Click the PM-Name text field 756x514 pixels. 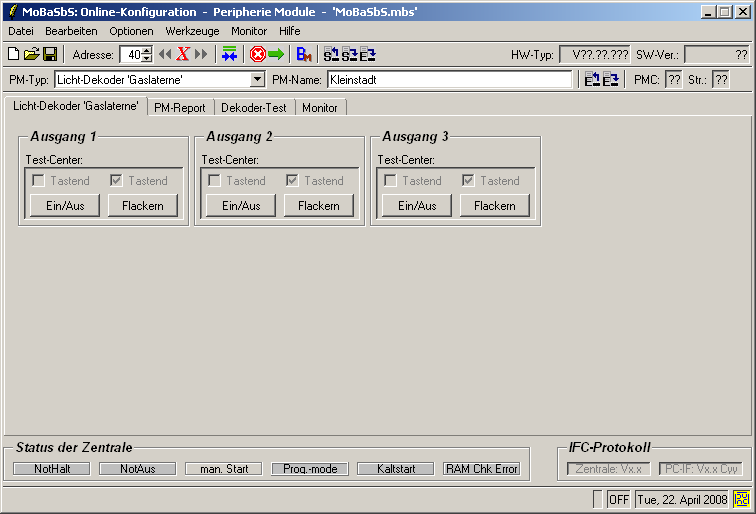450,79
